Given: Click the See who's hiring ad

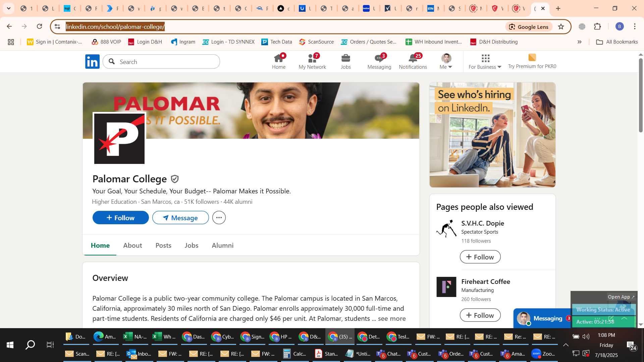Looking at the screenshot, I should [x=492, y=135].
